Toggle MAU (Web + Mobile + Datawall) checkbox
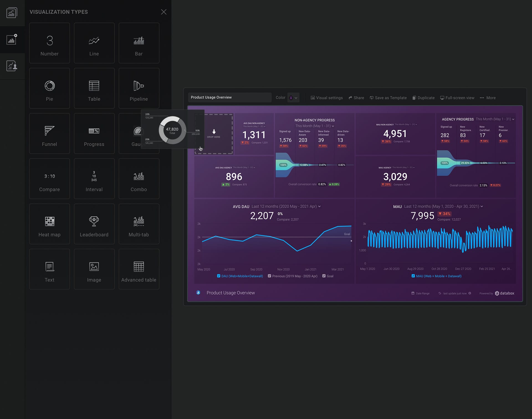 (x=413, y=276)
